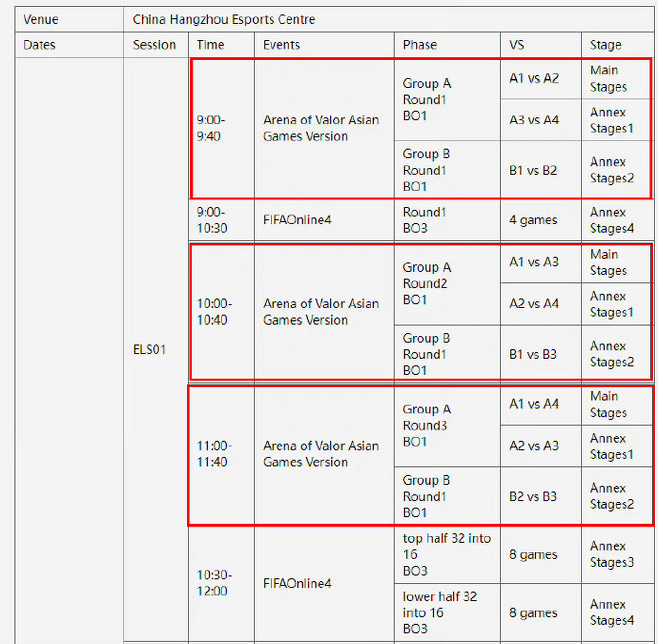The width and height of the screenshot is (658, 644).
Task: Select Annex Stages4 in lower half row
Action: pyautogui.click(x=618, y=612)
